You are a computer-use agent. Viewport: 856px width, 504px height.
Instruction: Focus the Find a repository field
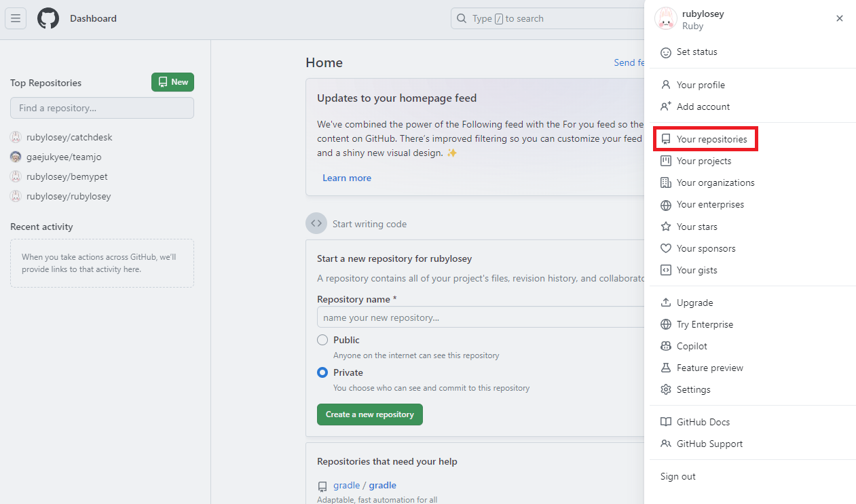click(102, 108)
